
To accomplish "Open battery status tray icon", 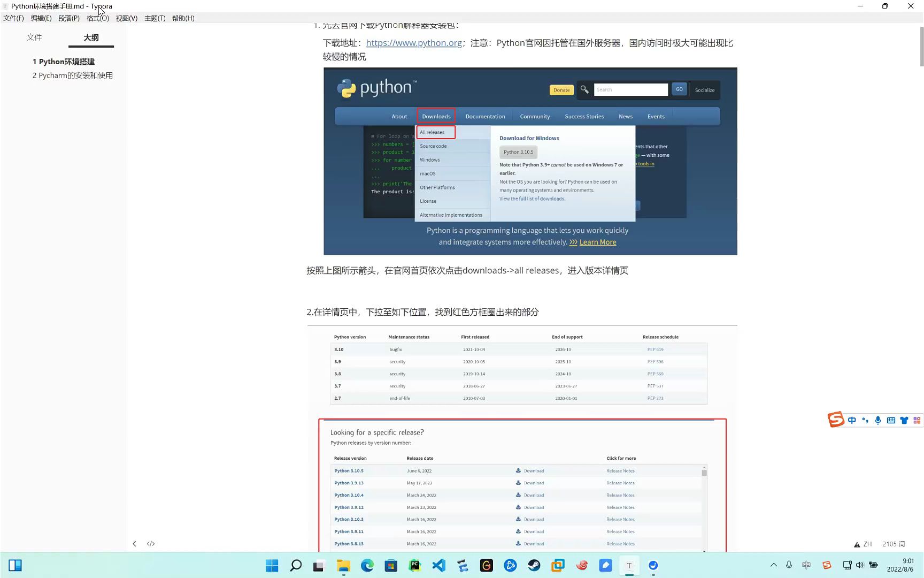I will 873,565.
